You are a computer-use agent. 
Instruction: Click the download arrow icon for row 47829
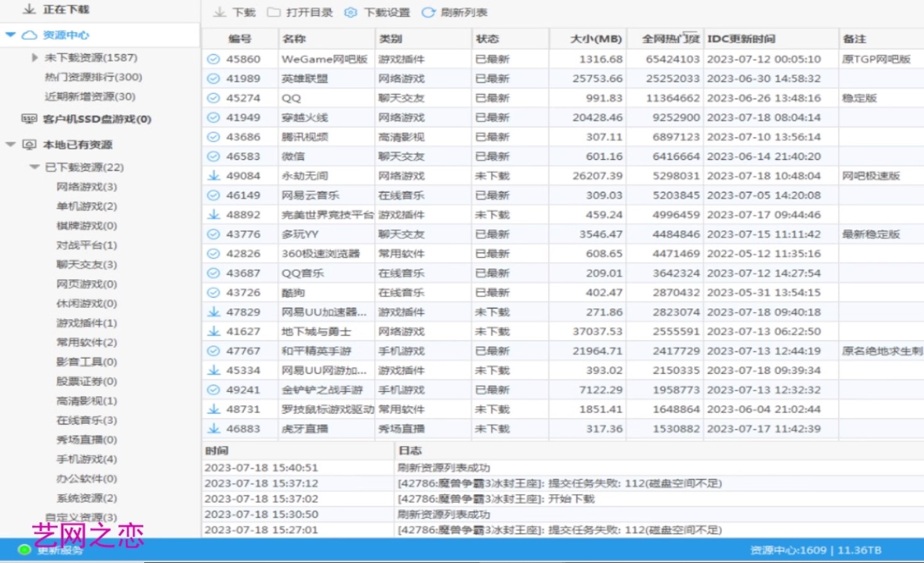(214, 312)
